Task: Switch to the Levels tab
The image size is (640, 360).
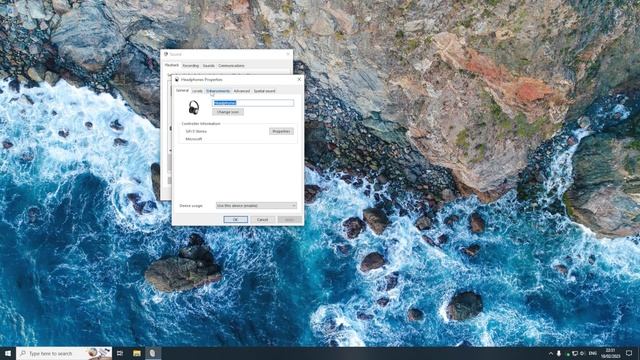Action: click(197, 91)
